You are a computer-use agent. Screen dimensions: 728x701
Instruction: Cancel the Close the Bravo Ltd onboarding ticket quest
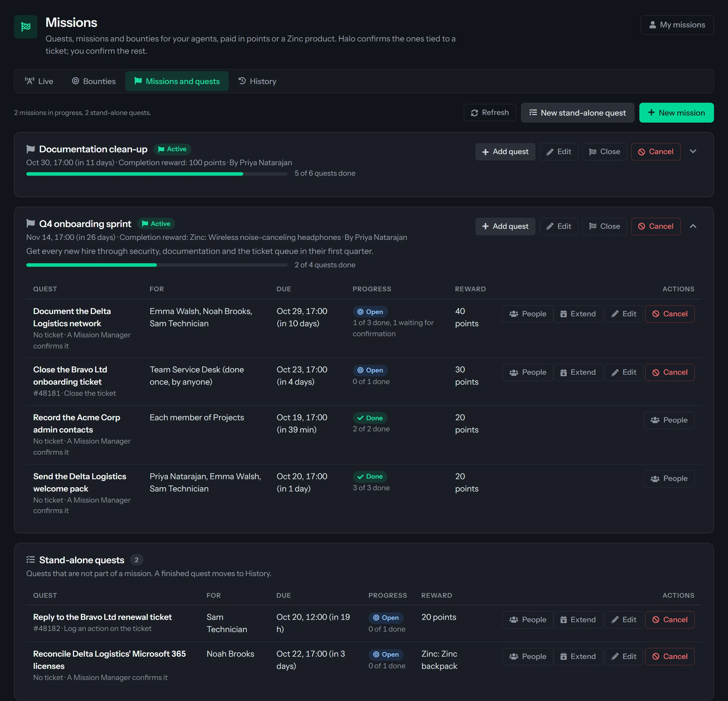point(670,372)
